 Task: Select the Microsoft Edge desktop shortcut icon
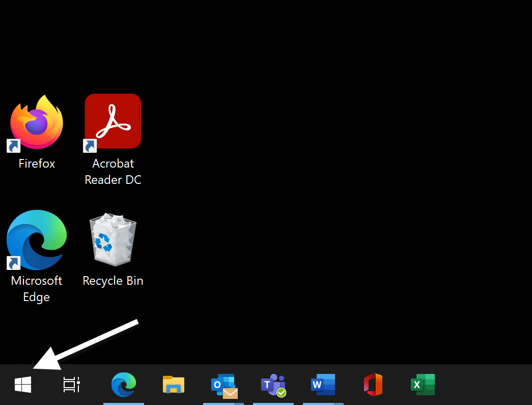(36, 239)
